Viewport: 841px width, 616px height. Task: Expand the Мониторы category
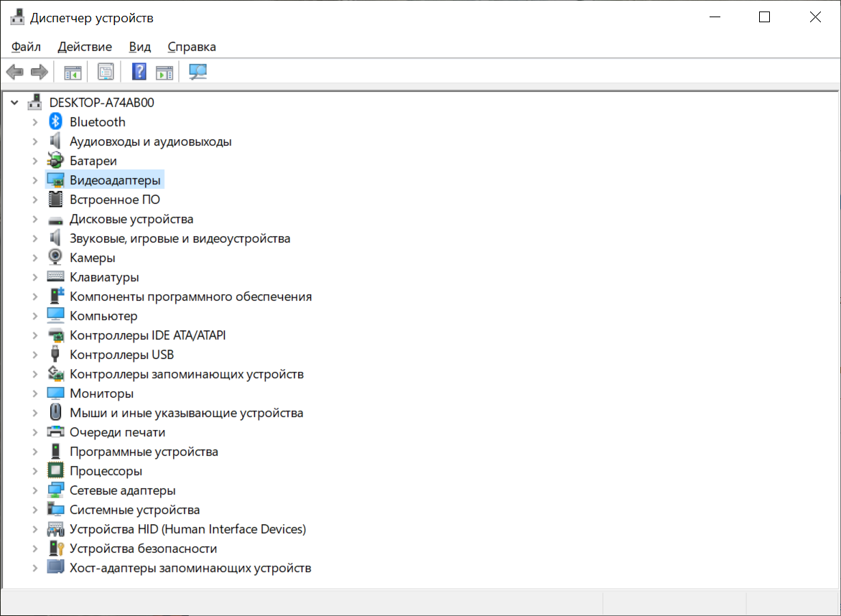(35, 393)
